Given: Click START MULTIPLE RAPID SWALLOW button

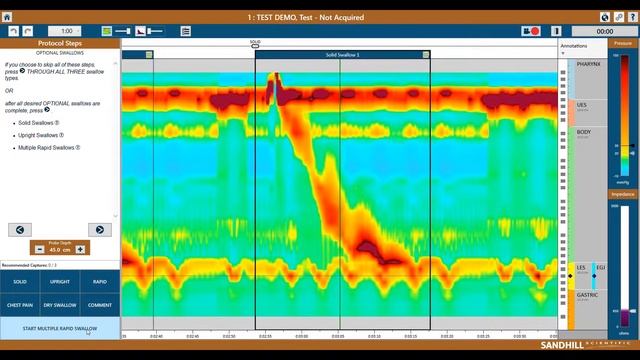Looking at the screenshot, I should pos(60,328).
